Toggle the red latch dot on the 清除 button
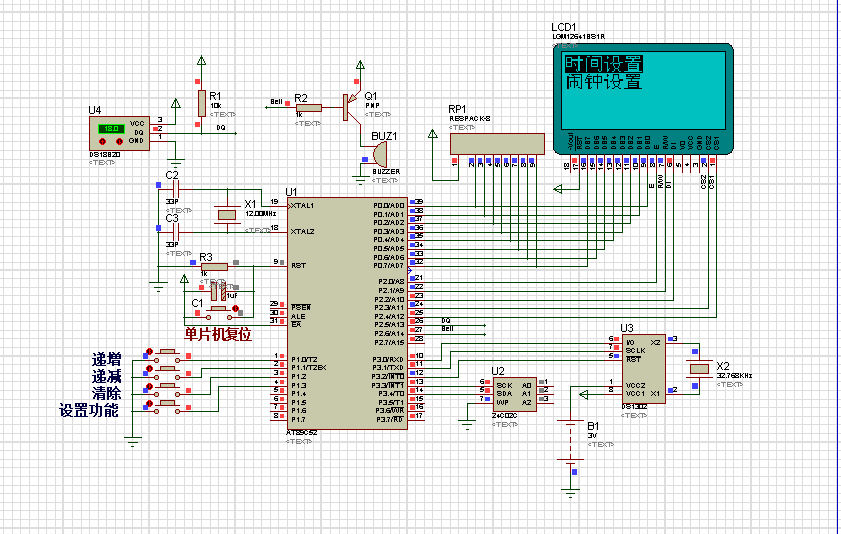This screenshot has width=841, height=534. tap(150, 385)
